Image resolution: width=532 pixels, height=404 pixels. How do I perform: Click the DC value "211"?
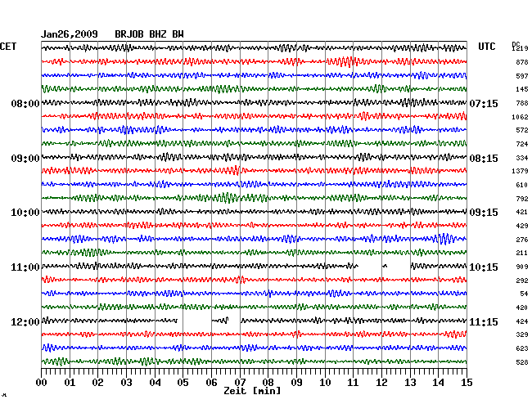(522, 253)
